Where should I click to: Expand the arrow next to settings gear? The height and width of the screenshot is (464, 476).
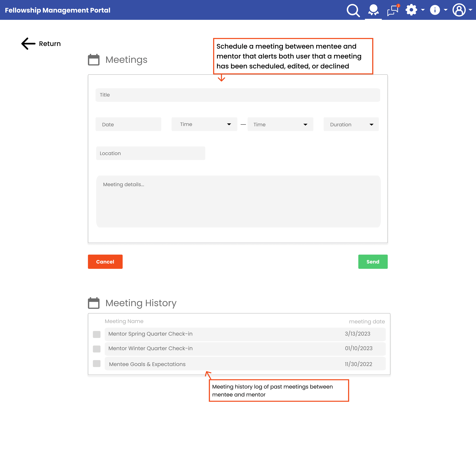pyautogui.click(x=423, y=10)
